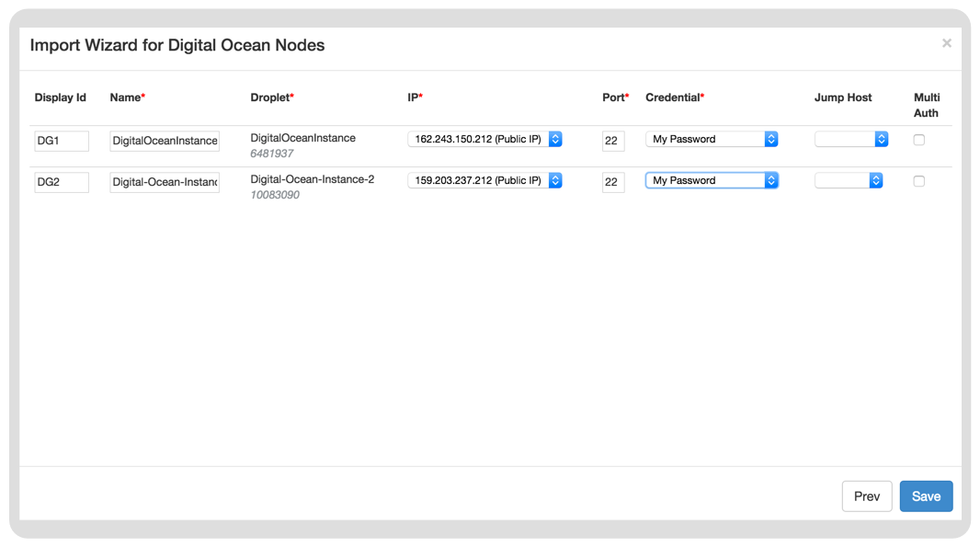Click the Port column header
Image resolution: width=980 pixels, height=547 pixels.
pos(616,97)
